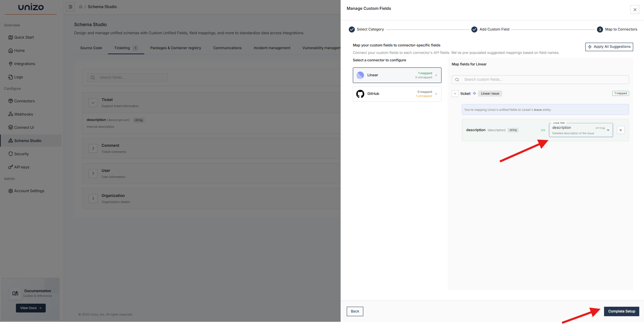
Task: Focus the Search custom fields box
Action: click(x=543, y=80)
